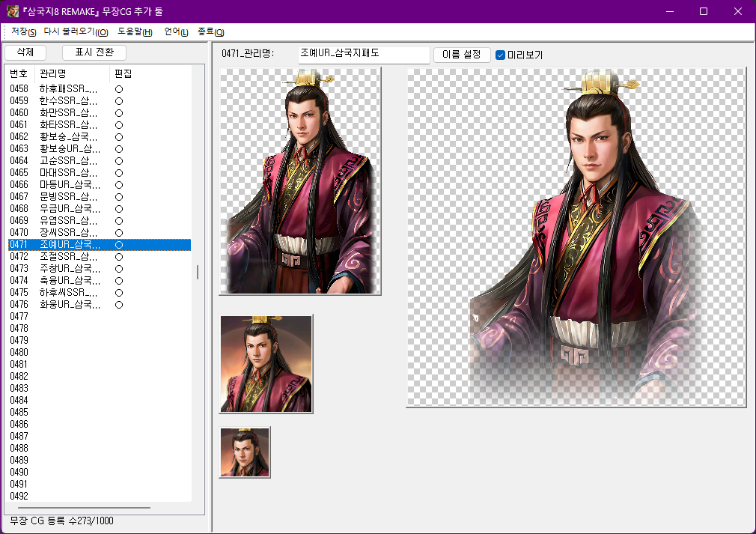Click the edit circle in row 0471
The width and height of the screenshot is (756, 534).
pyautogui.click(x=119, y=245)
